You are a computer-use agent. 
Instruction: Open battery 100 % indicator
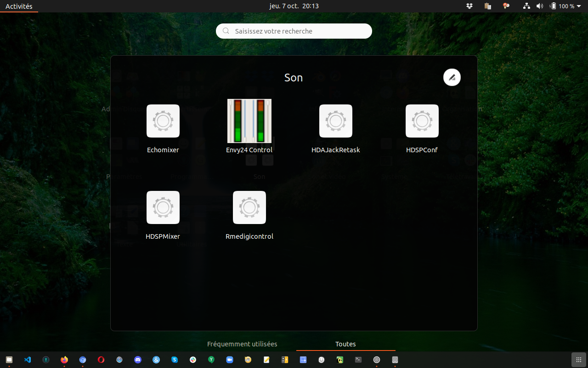click(563, 6)
